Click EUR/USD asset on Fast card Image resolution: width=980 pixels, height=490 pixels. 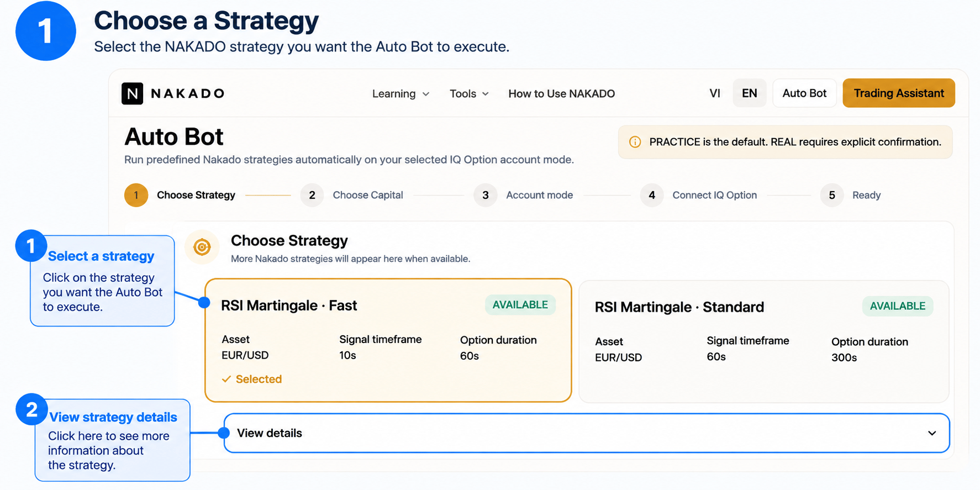[x=245, y=355]
